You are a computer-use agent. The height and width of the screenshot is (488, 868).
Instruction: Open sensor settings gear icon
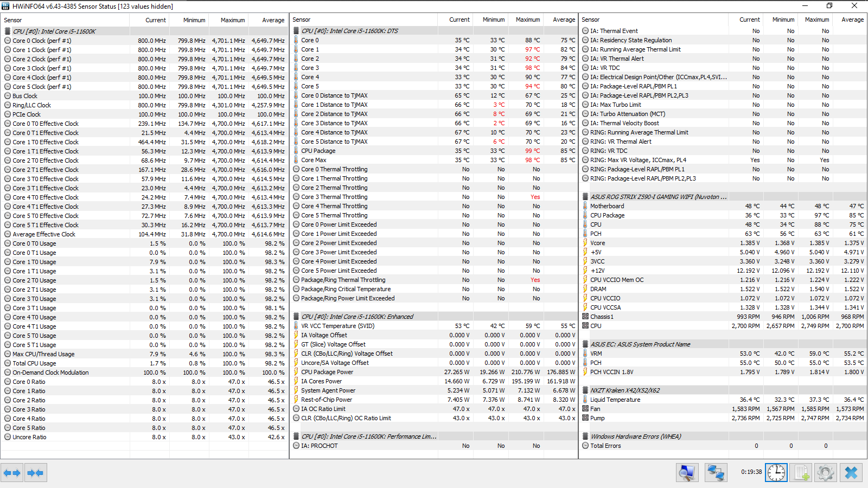(826, 473)
